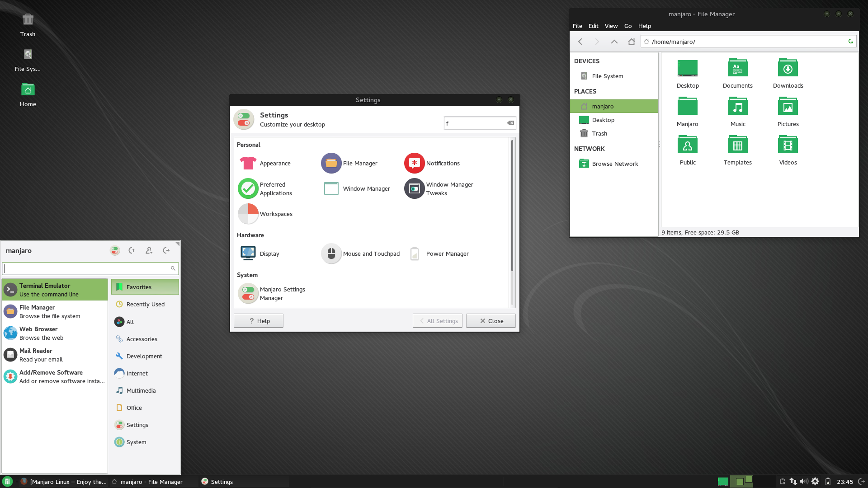This screenshot has height=488, width=868.
Task: Open Manjaro Settings Manager
Action: click(272, 293)
